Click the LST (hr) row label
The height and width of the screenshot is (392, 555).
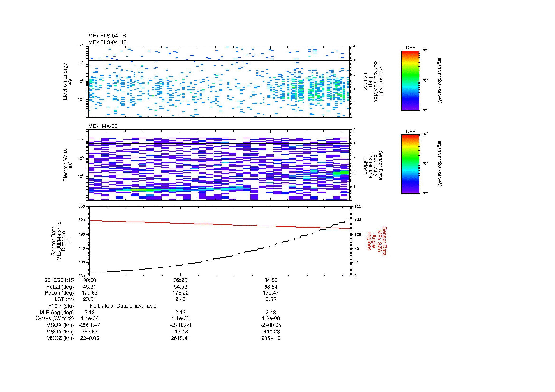64,299
